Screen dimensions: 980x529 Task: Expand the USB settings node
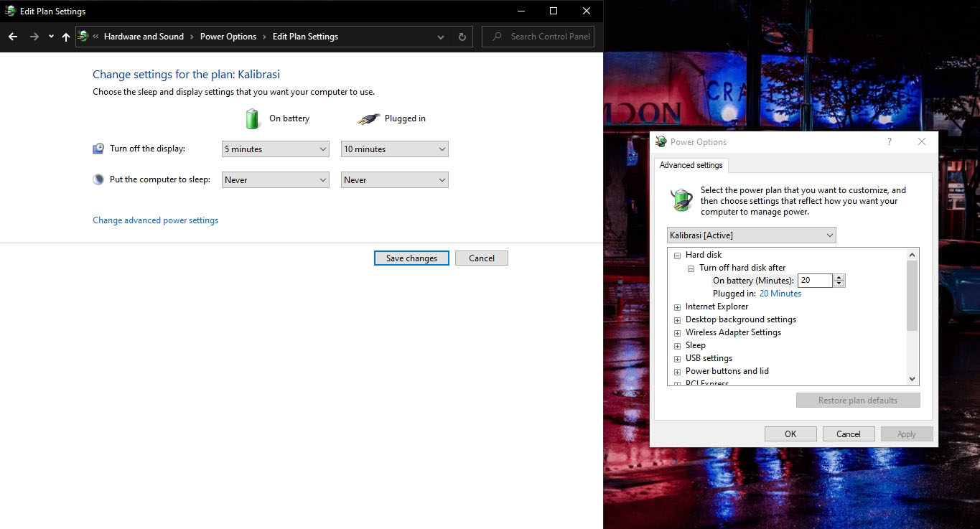click(677, 359)
